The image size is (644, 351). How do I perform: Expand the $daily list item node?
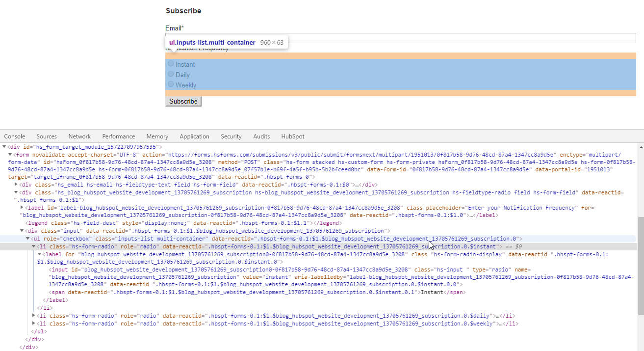pyautogui.click(x=34, y=315)
